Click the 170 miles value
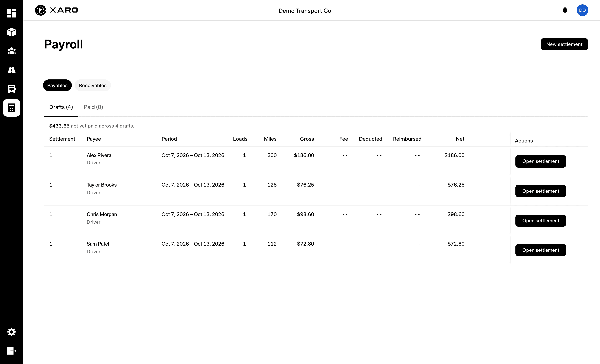Image resolution: width=600 pixels, height=364 pixels. click(x=272, y=214)
